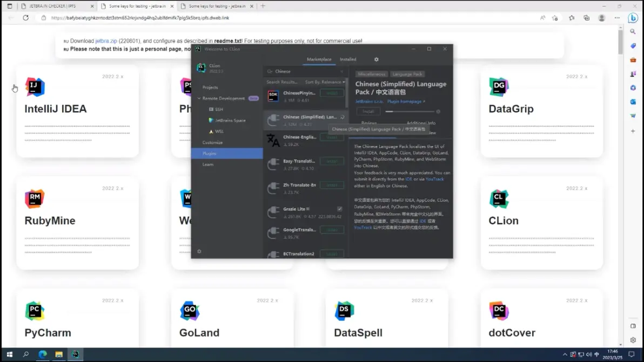Click the DataGrip logo icon
Image resolution: width=644 pixels, height=362 pixels.
[x=499, y=86]
